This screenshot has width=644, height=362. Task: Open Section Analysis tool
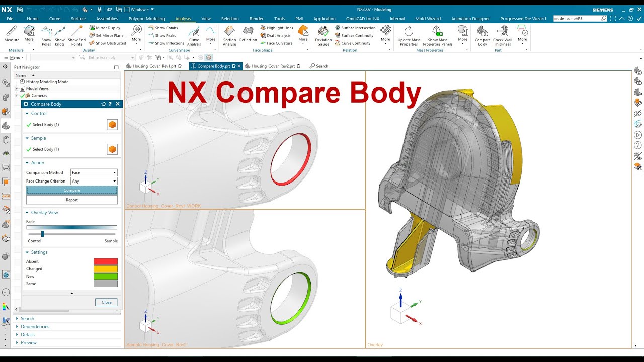tap(230, 36)
